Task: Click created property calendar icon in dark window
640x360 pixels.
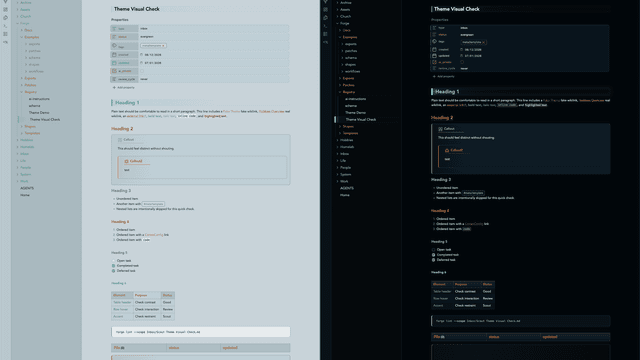Action: coord(434,49)
